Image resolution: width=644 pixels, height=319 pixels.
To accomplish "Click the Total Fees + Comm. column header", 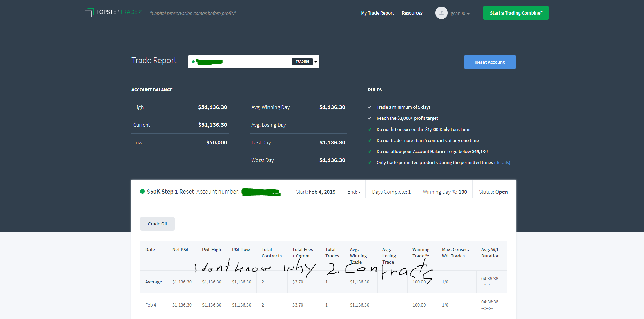I will 303,253.
